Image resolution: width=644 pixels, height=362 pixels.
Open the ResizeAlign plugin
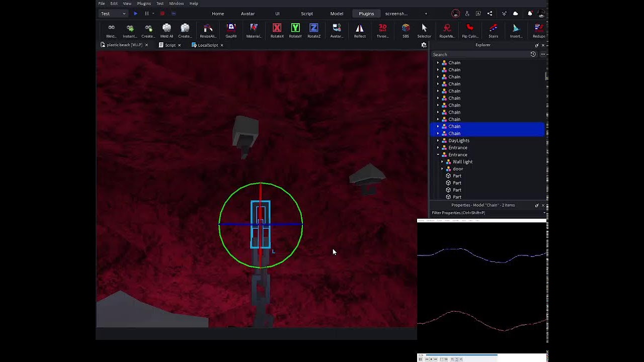[x=208, y=31]
